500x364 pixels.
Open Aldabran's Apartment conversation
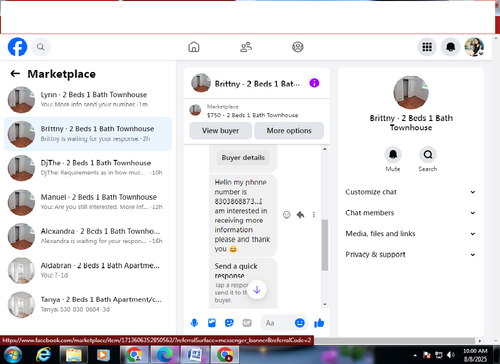88,270
